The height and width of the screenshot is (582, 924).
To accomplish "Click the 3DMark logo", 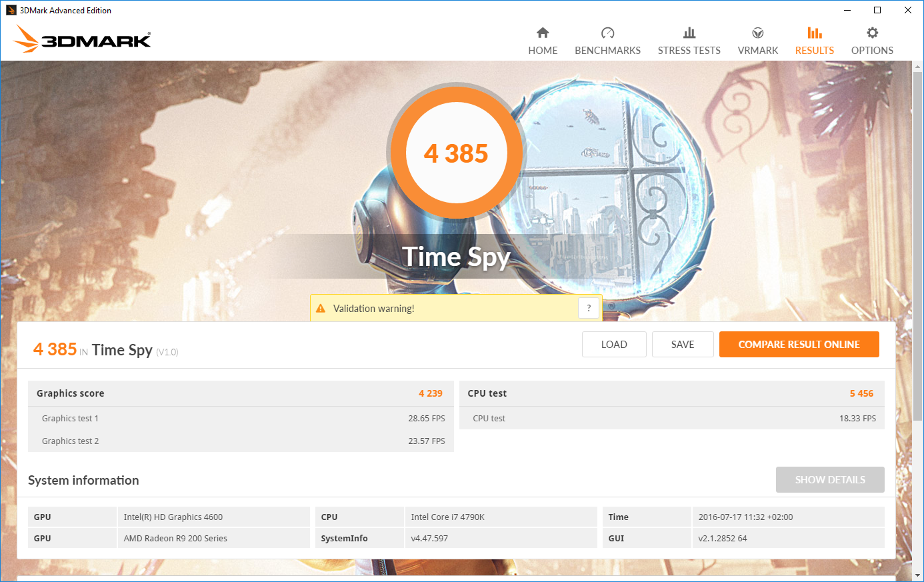I will point(82,39).
